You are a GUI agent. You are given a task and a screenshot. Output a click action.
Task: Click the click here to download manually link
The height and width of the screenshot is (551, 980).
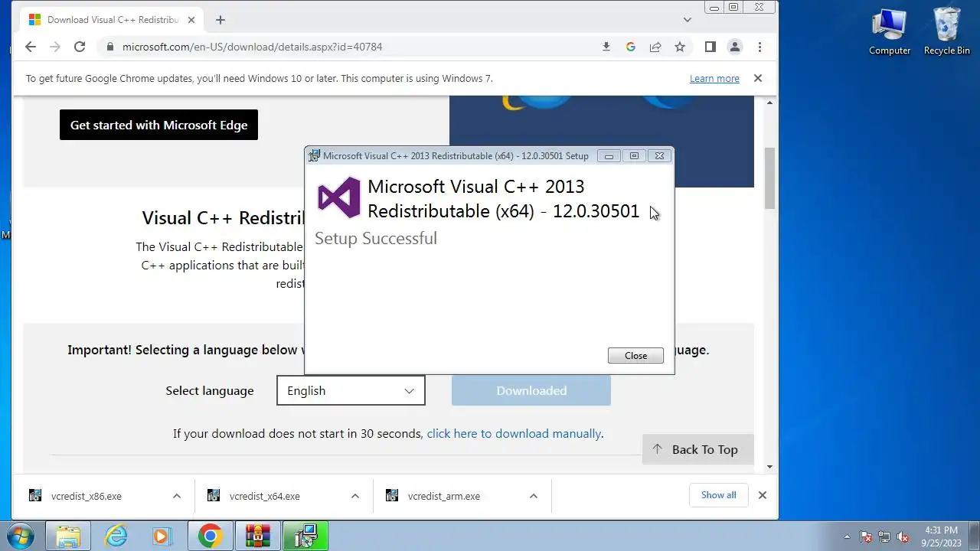click(x=514, y=433)
